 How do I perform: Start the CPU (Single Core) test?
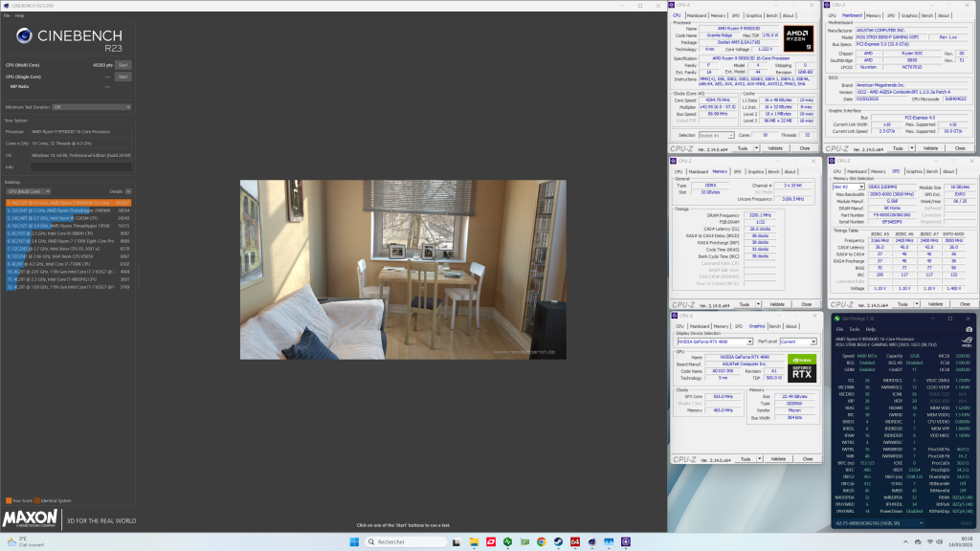coord(123,77)
